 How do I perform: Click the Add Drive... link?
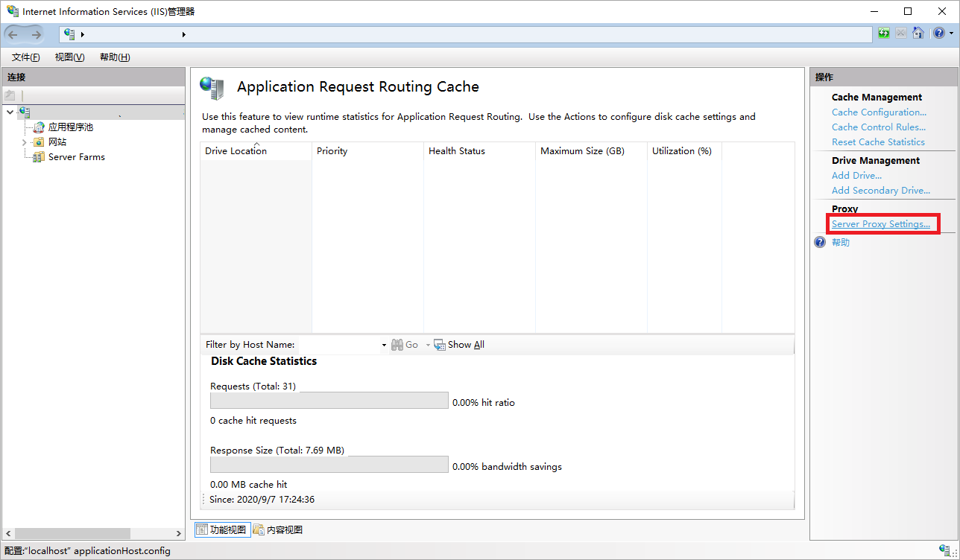coord(856,176)
